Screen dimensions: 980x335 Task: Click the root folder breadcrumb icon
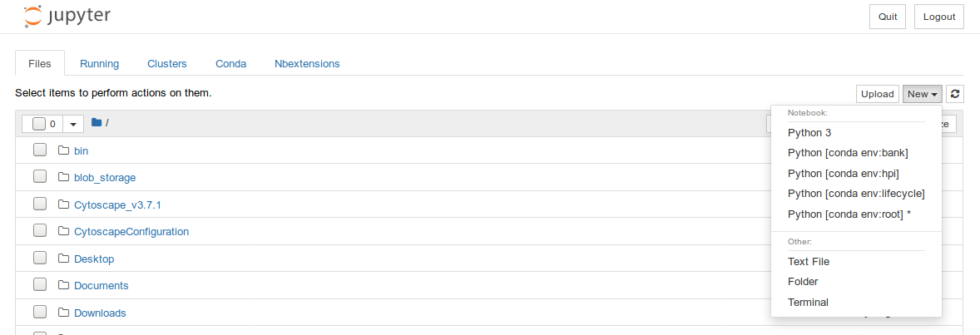pos(97,123)
